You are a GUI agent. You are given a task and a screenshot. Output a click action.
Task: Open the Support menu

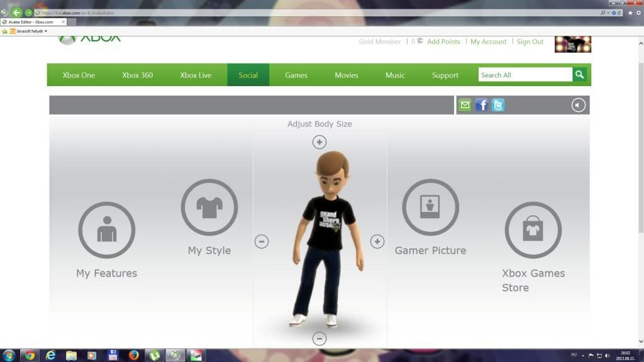(445, 75)
